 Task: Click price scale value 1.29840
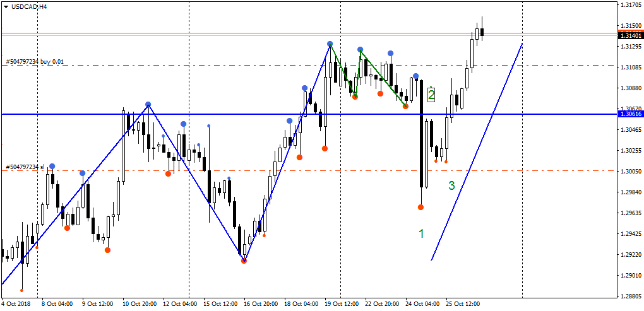(631, 192)
